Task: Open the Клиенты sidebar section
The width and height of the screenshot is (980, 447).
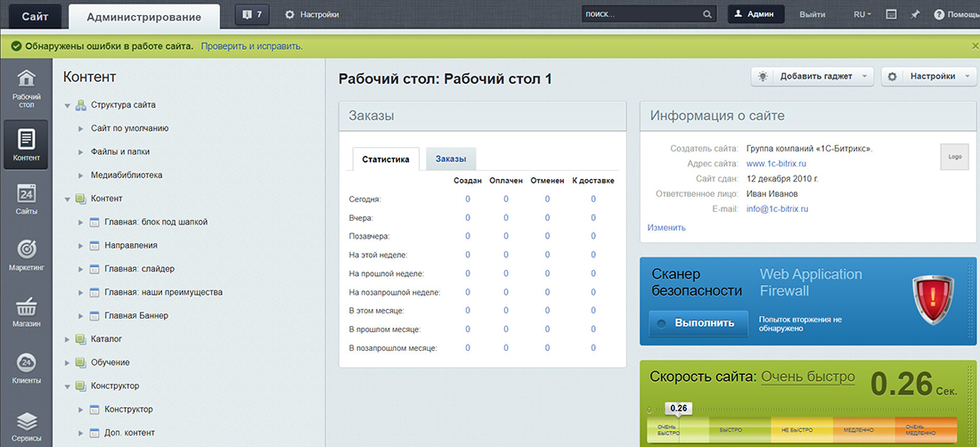Action: click(x=26, y=369)
